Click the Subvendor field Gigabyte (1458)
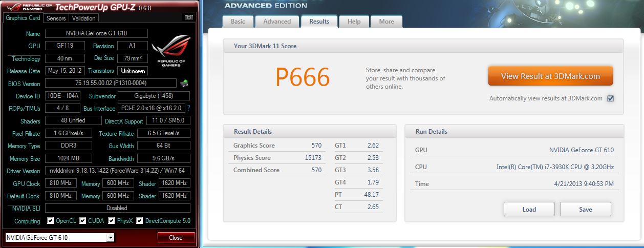The width and height of the screenshot is (644, 248). coord(154,96)
